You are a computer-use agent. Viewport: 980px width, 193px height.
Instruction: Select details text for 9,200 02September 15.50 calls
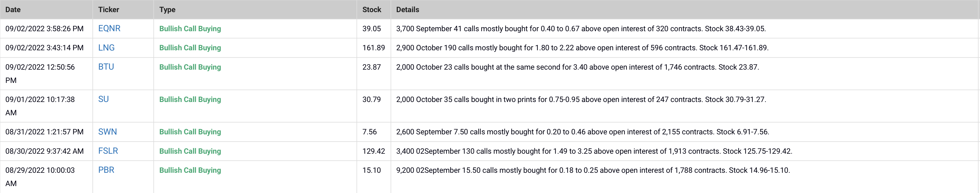[x=593, y=170]
